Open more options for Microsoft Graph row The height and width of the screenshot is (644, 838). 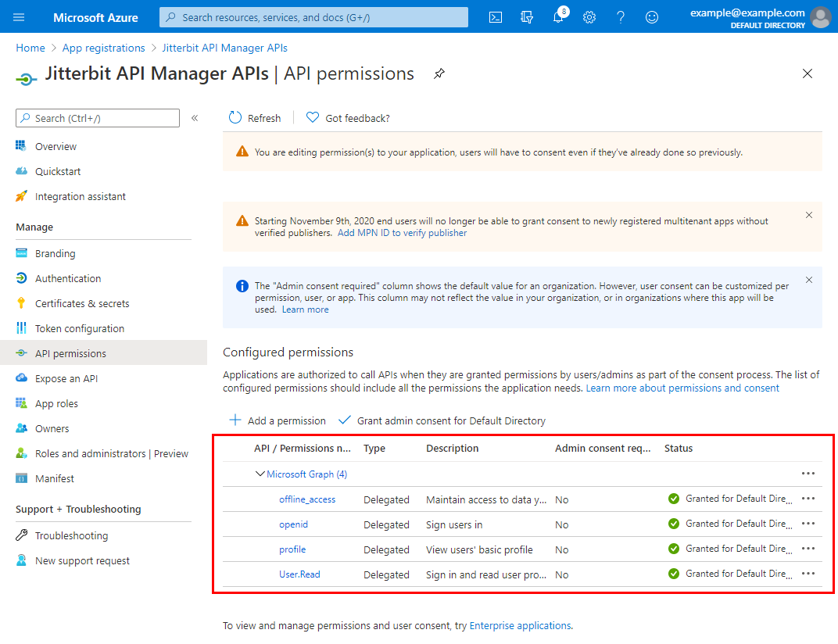tap(808, 474)
